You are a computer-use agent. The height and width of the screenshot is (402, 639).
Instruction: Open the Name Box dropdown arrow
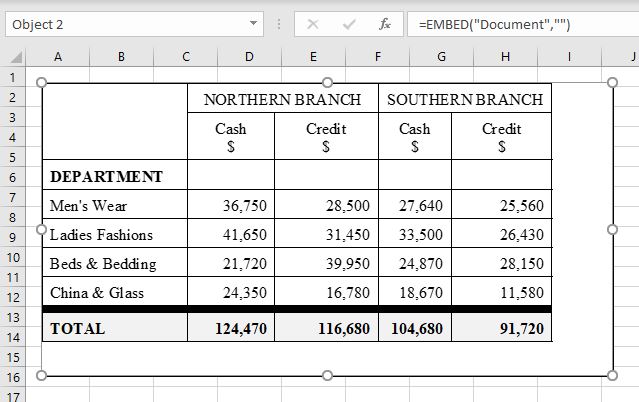pos(254,24)
